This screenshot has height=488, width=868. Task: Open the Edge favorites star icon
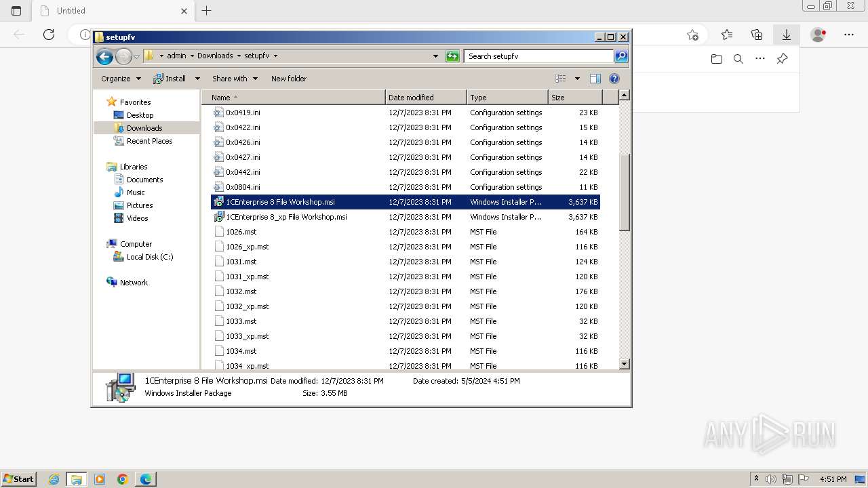pyautogui.click(x=727, y=35)
